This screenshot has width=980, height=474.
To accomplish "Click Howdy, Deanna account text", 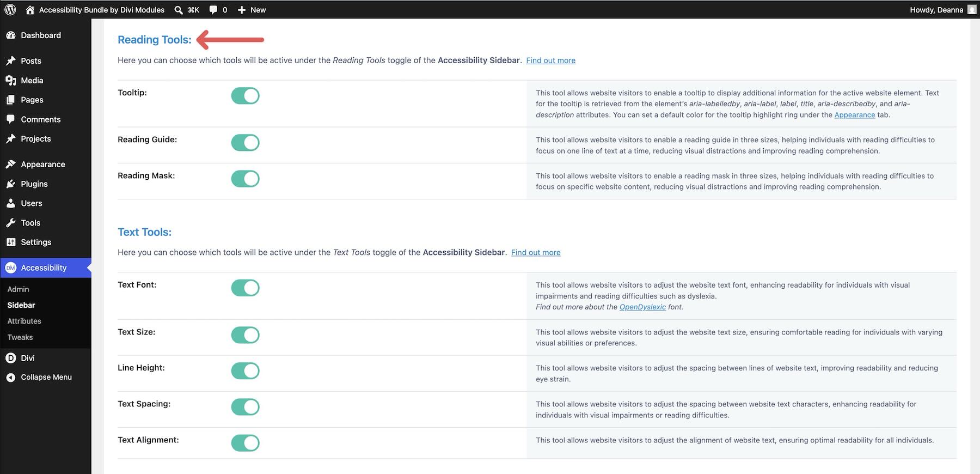I will click(936, 10).
